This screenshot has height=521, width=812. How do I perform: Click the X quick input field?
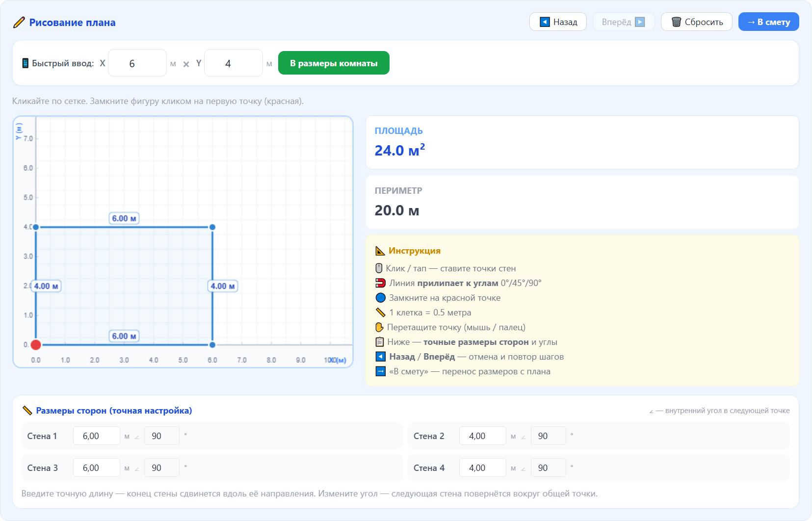tap(137, 63)
